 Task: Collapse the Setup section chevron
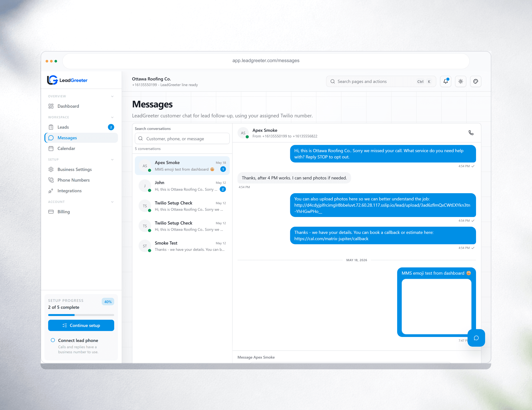pyautogui.click(x=112, y=159)
